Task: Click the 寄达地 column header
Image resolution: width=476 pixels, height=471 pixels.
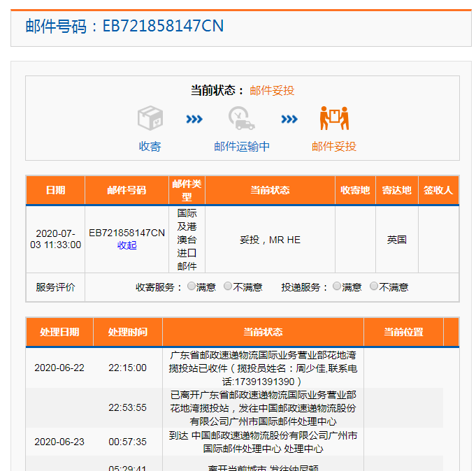Action: tap(397, 190)
